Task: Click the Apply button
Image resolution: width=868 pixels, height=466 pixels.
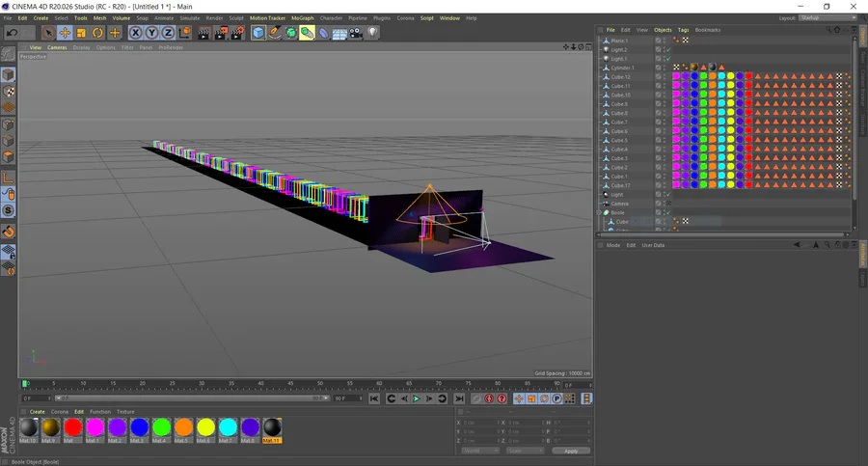Action: (571, 451)
